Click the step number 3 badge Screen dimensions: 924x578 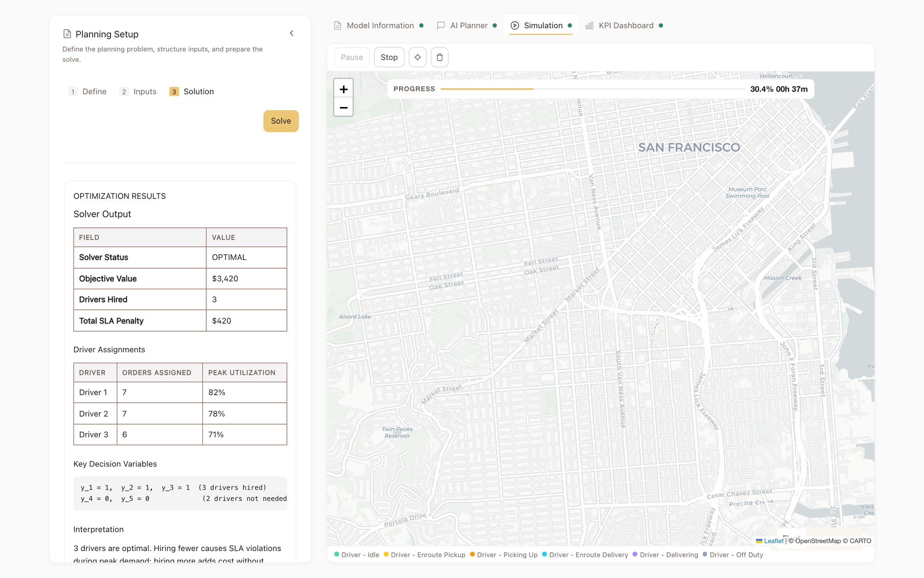click(174, 92)
